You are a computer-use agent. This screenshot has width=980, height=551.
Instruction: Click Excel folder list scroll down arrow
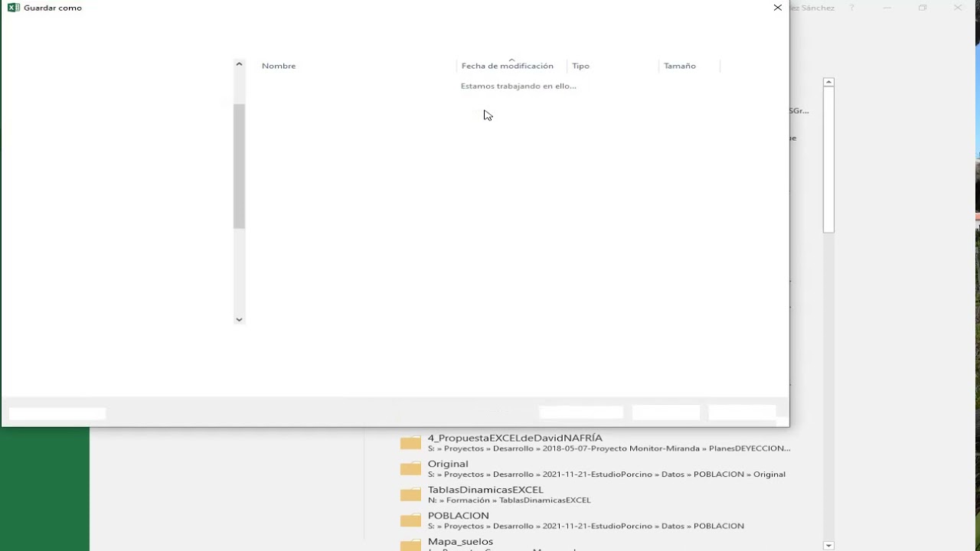828,546
